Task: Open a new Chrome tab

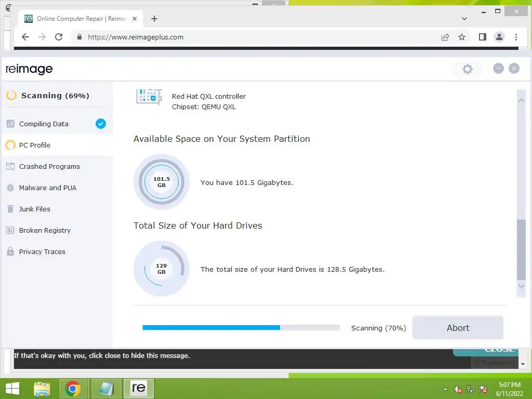Action: (154, 19)
